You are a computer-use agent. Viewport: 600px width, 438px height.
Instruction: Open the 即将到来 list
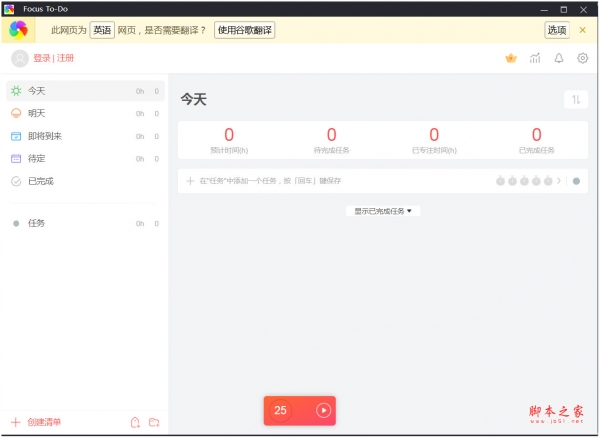pos(85,136)
